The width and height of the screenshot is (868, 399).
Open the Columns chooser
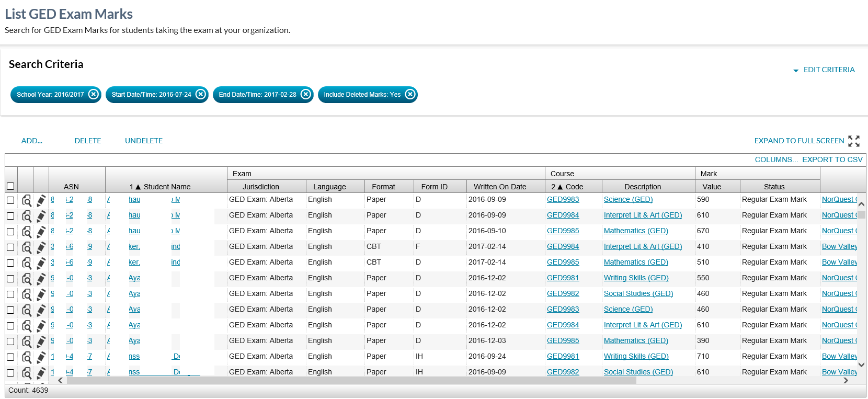coord(776,159)
